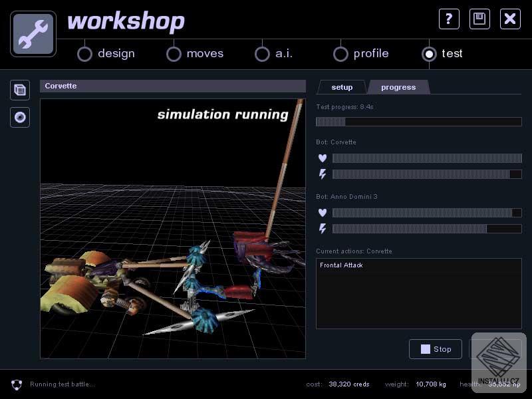Click the Corvette energy bar

click(427, 174)
